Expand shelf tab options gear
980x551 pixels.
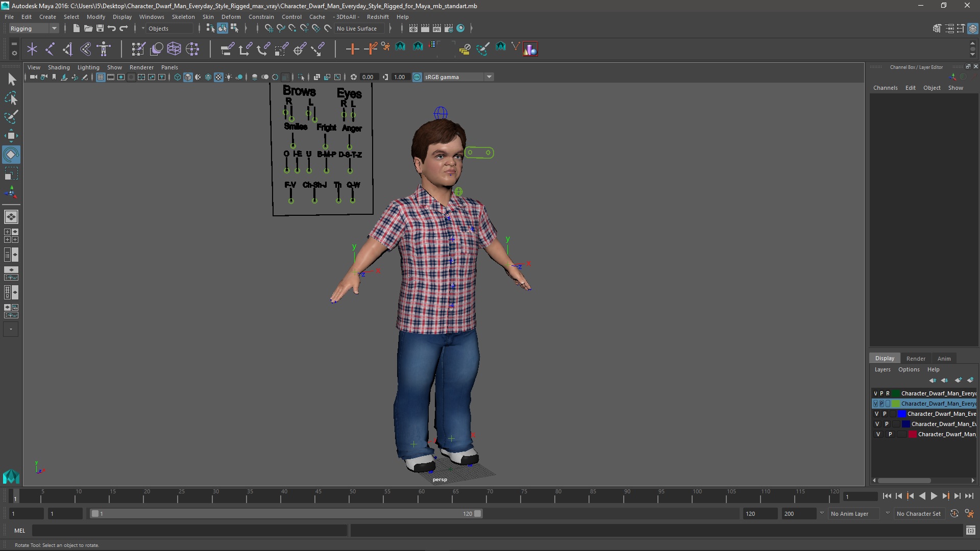(14, 53)
